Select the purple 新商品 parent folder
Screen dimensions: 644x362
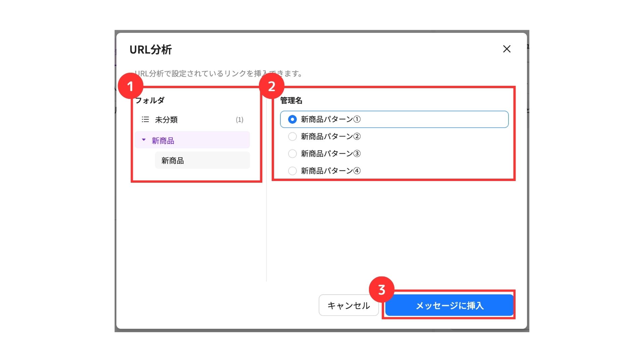(163, 140)
